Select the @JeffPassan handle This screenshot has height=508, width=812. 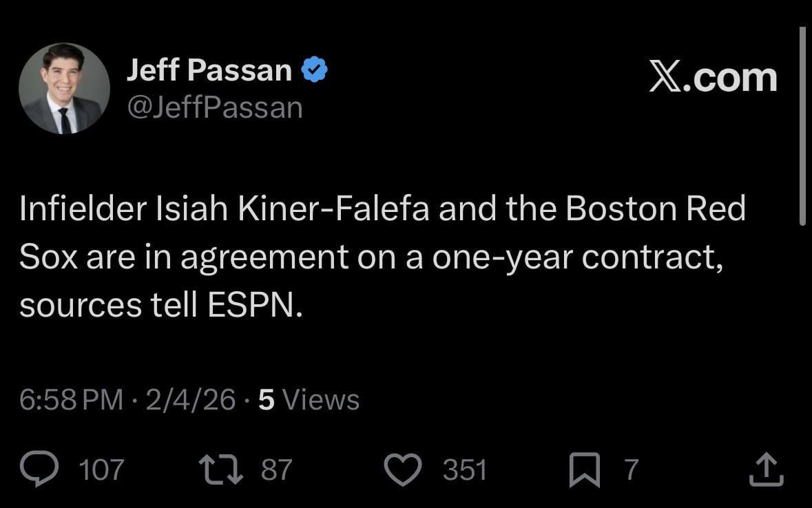pyautogui.click(x=214, y=107)
